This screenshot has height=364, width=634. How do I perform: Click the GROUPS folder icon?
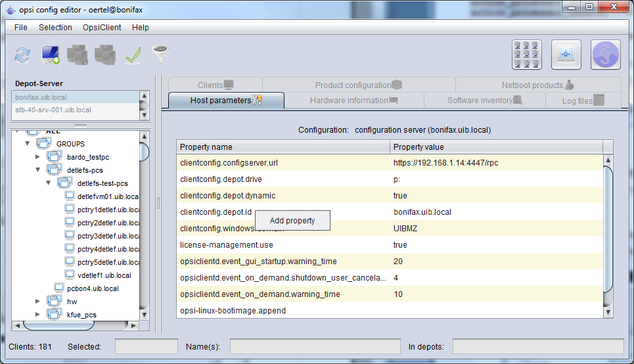coord(43,144)
